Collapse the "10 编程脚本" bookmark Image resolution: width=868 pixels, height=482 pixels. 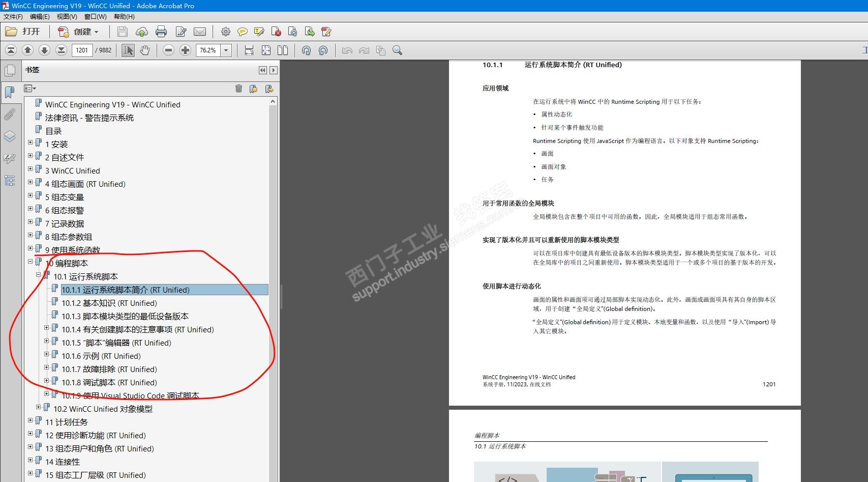(31, 262)
